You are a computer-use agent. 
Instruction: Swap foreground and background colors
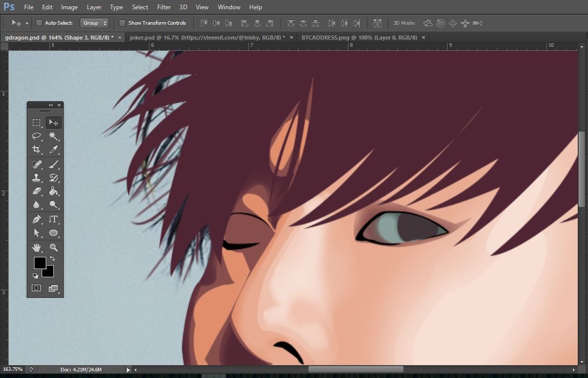tap(52, 258)
